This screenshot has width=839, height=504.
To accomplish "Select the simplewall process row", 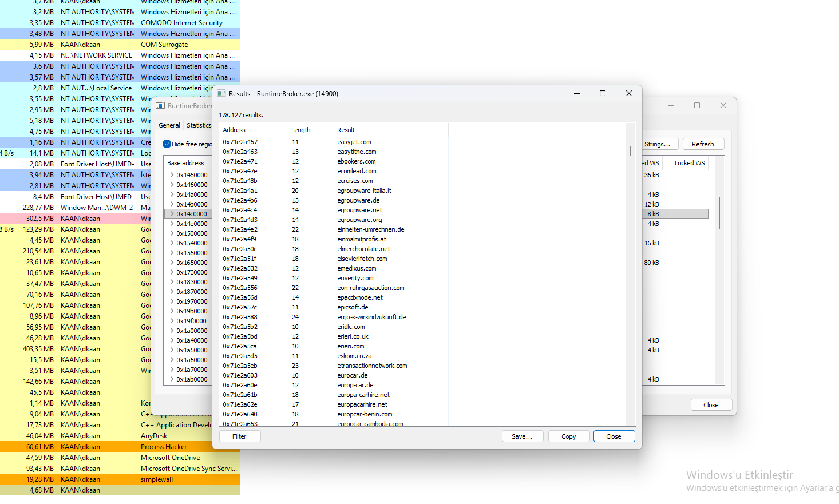I will click(120, 479).
